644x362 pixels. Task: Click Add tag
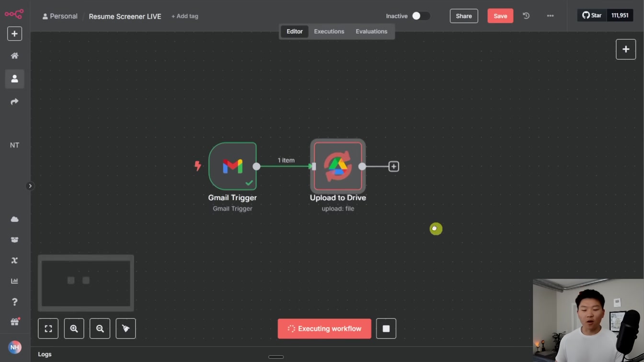tap(185, 16)
